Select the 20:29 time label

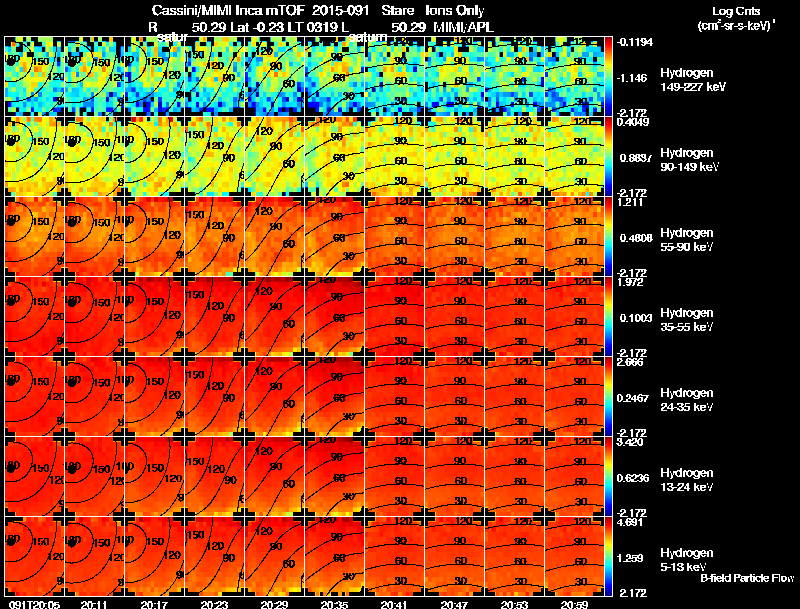click(x=274, y=604)
